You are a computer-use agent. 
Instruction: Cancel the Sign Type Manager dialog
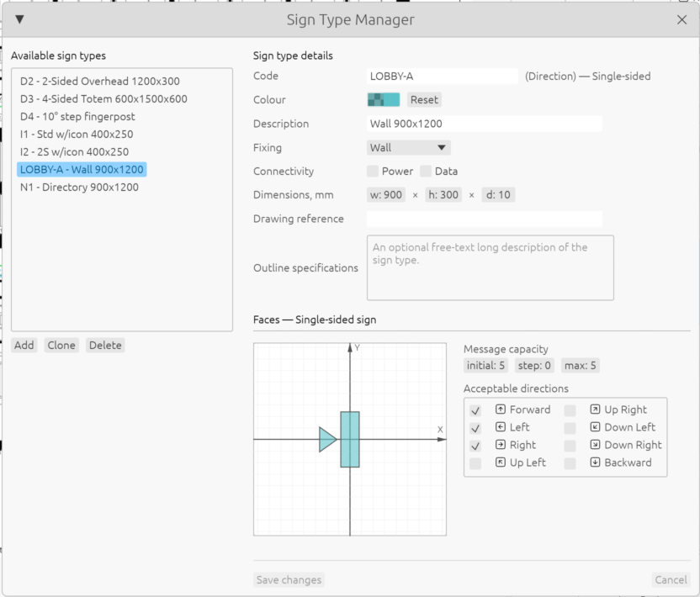[x=671, y=579]
